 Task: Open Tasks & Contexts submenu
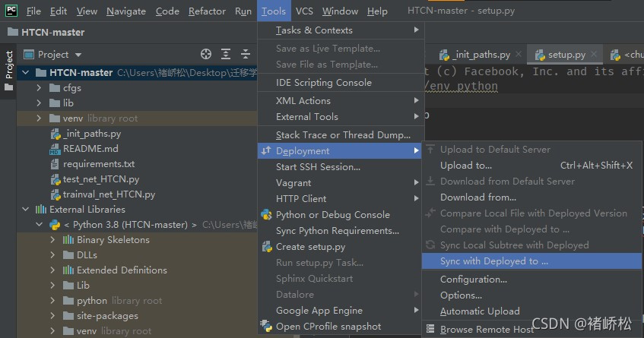click(x=341, y=30)
